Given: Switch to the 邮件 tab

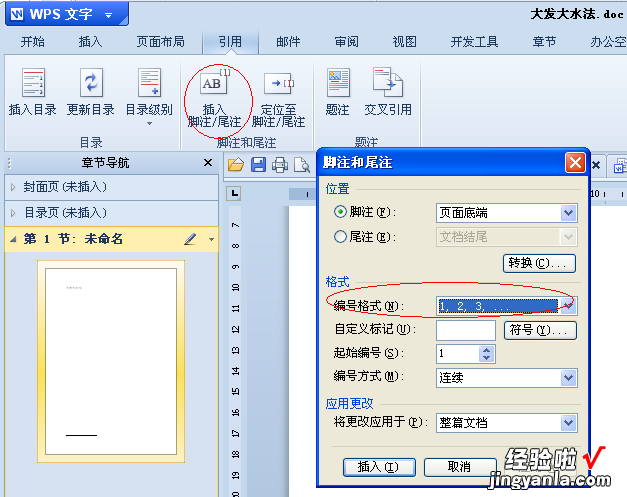Looking at the screenshot, I should 288,42.
